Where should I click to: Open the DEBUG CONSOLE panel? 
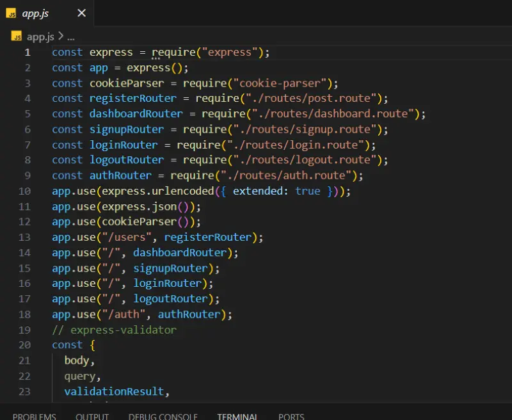coord(163,416)
